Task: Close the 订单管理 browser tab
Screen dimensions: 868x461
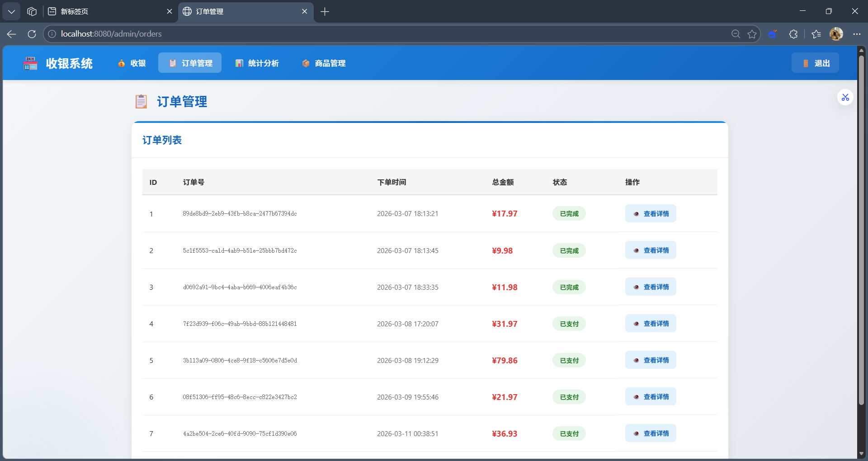Action: click(x=305, y=11)
